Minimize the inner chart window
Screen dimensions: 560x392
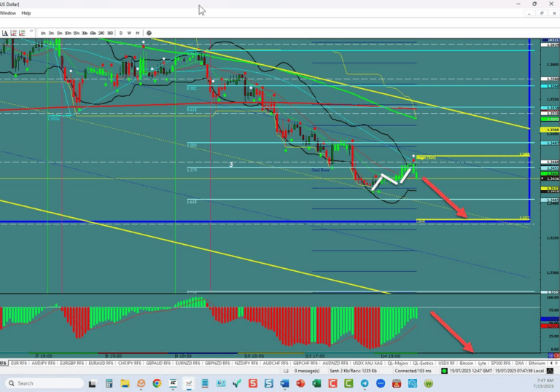pos(529,13)
